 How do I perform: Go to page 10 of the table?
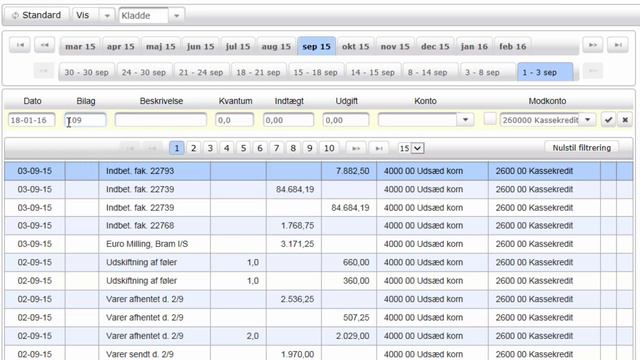tap(329, 148)
